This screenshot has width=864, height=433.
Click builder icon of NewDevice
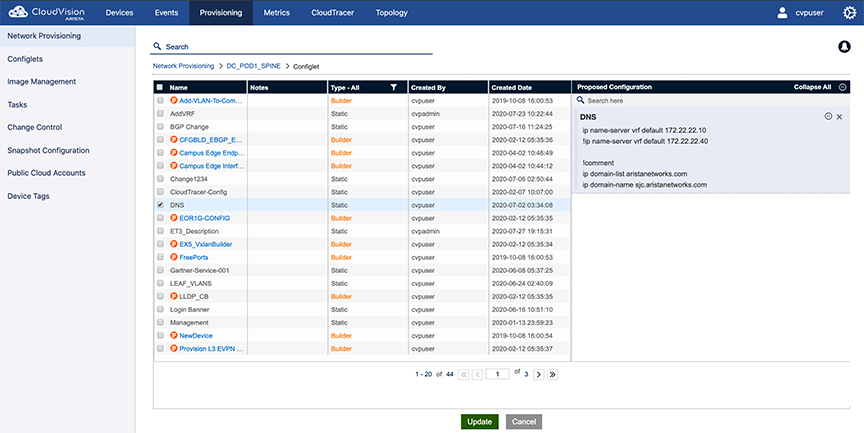pyautogui.click(x=174, y=335)
